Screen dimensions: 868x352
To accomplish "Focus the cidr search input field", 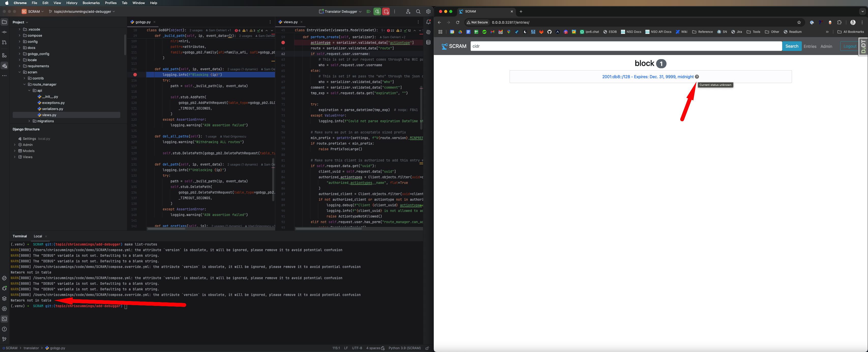I will (x=626, y=46).
